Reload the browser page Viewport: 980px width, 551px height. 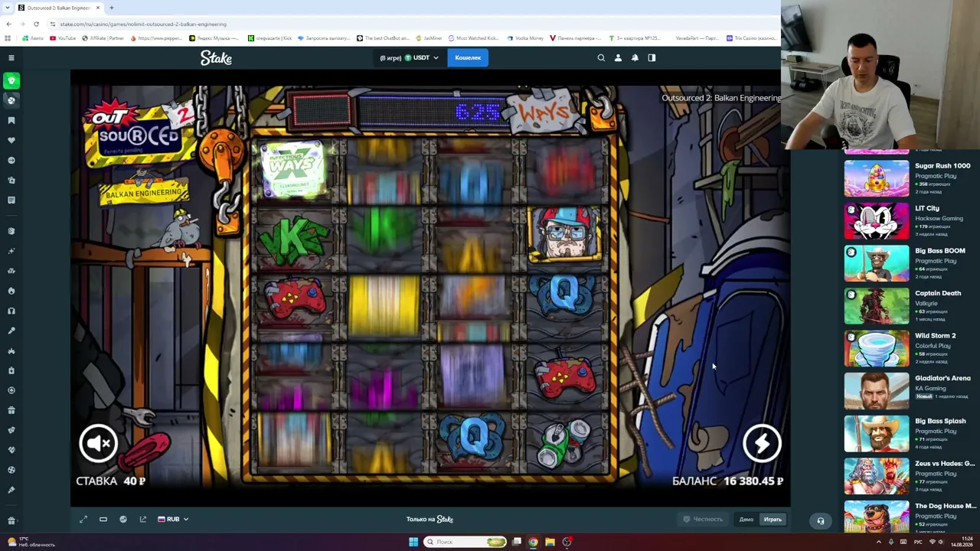click(36, 24)
